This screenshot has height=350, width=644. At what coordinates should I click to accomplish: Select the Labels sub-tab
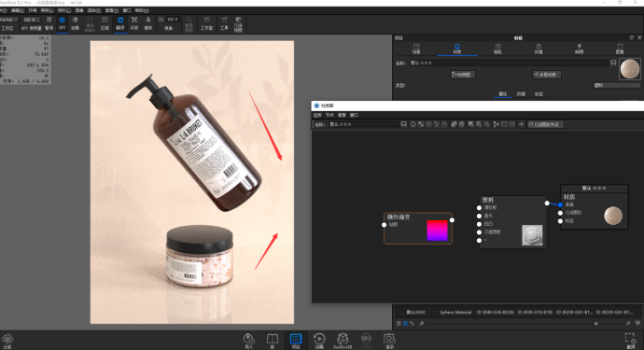pyautogui.click(x=539, y=94)
